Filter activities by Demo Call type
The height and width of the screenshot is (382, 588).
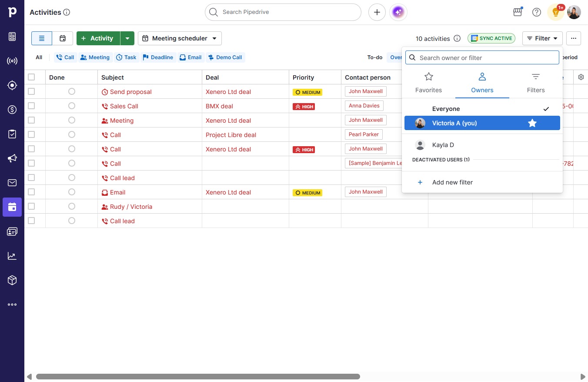click(225, 57)
